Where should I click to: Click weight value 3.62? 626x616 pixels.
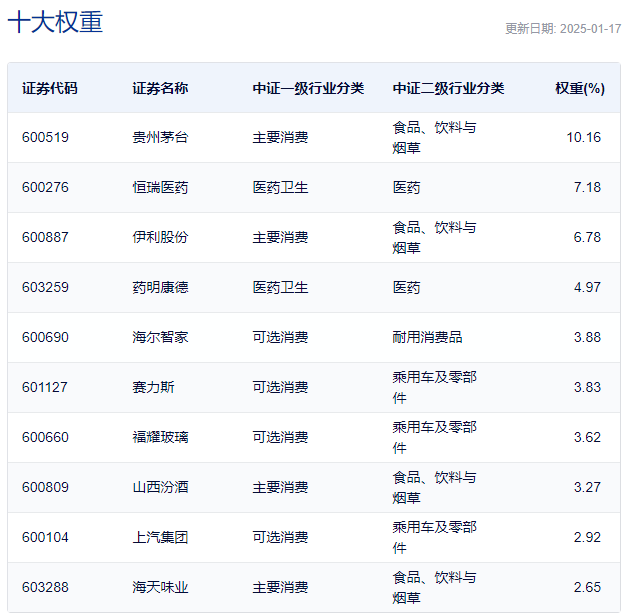point(587,437)
